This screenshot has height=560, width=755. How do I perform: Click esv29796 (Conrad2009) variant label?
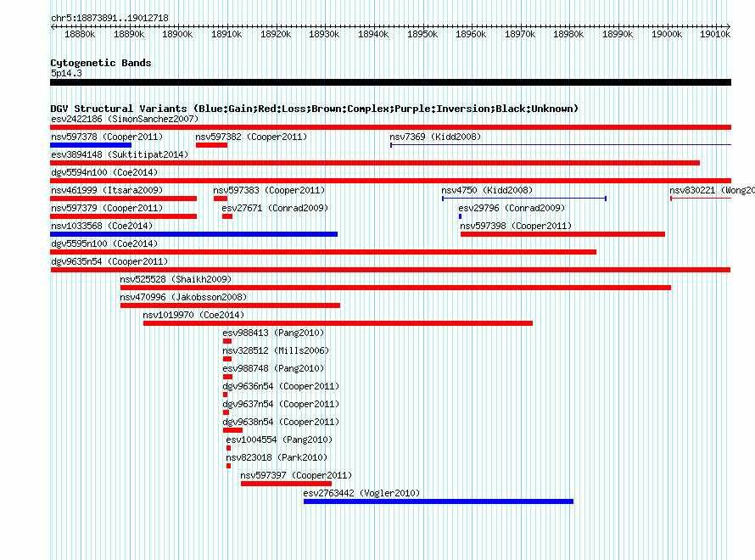[512, 208]
